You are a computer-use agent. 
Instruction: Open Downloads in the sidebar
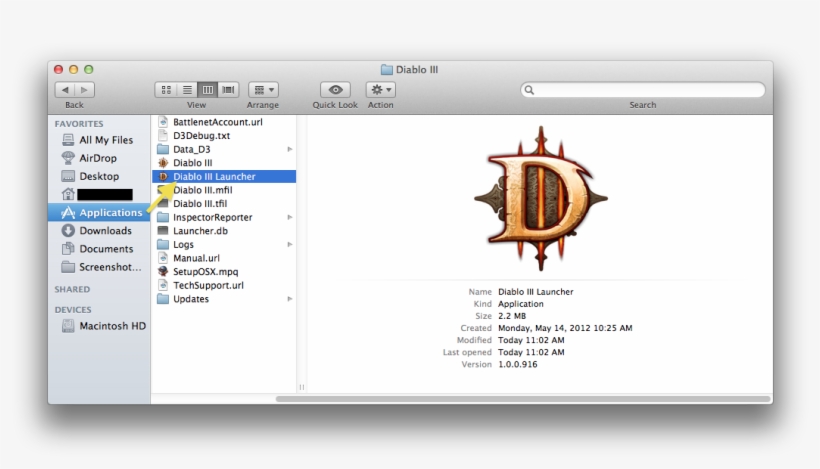pos(99,231)
